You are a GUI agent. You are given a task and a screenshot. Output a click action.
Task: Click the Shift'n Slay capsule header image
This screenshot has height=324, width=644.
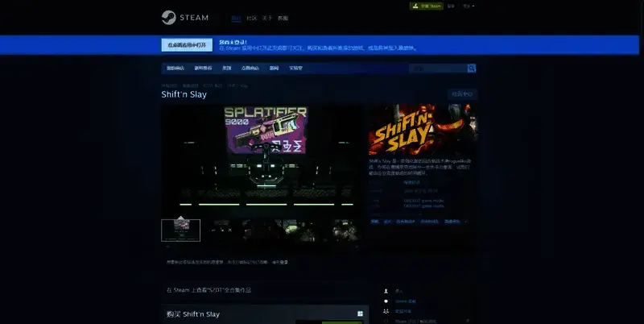423,131
